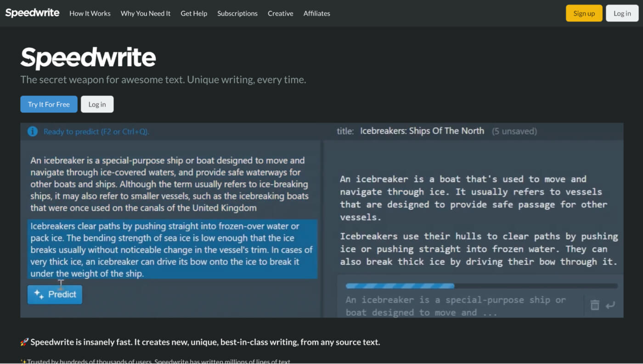Viewport: 643px width, 364px height.
Task: Click the Speedwrite logo in the navbar
Action: tap(32, 13)
